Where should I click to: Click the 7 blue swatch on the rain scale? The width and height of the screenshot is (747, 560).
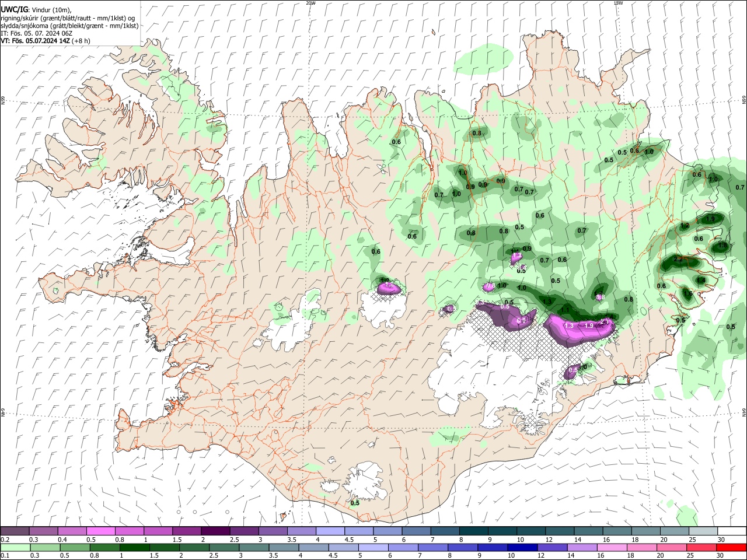(433, 547)
